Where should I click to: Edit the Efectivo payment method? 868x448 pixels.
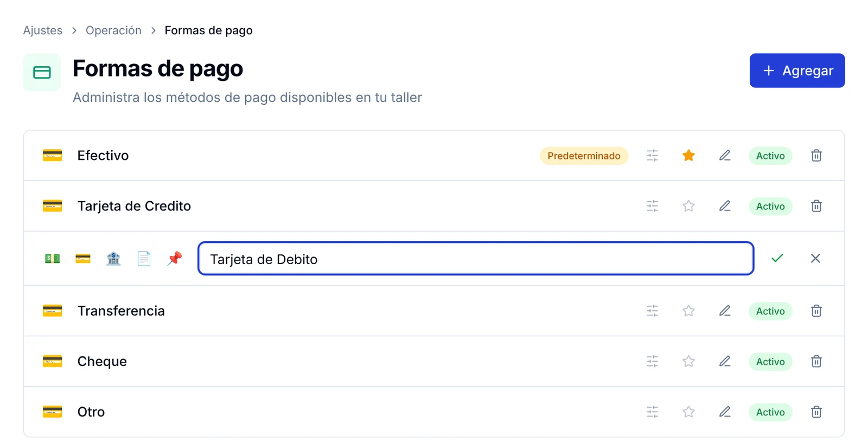click(x=725, y=156)
